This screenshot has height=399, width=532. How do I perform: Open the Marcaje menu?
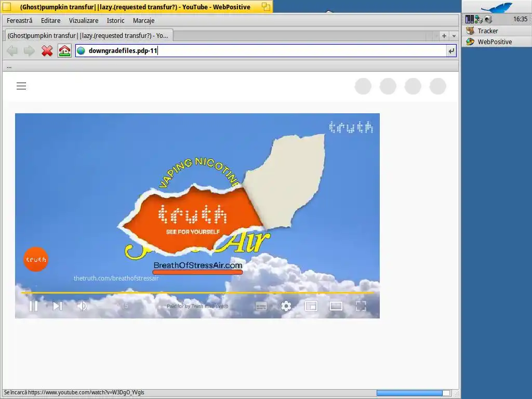143,20
